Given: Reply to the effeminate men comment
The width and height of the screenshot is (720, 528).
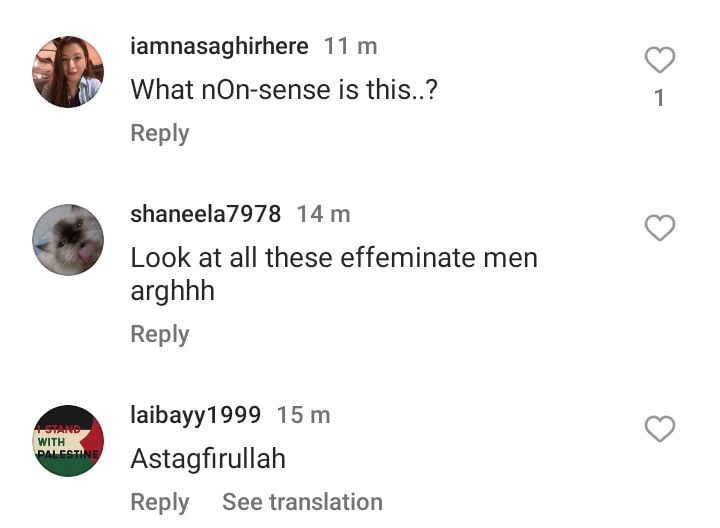Looking at the screenshot, I should 160,334.
